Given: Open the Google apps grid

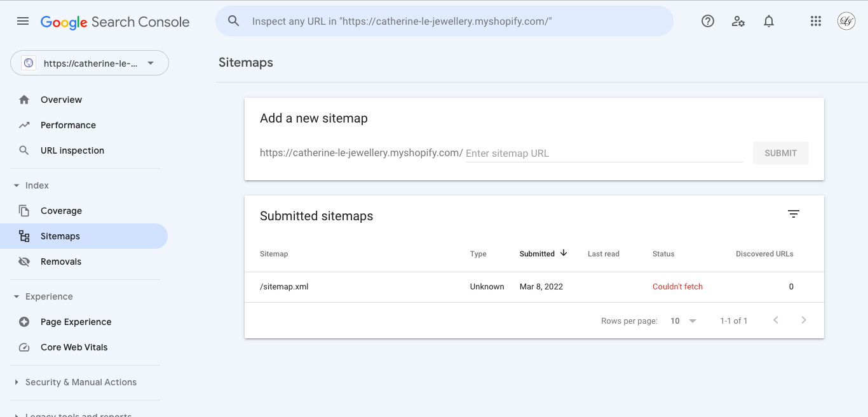Looking at the screenshot, I should coord(816,21).
